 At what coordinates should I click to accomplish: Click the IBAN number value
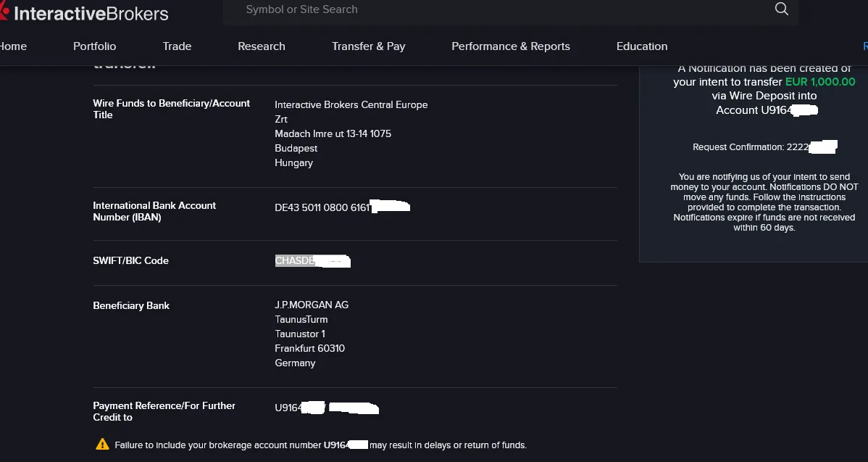(342, 207)
